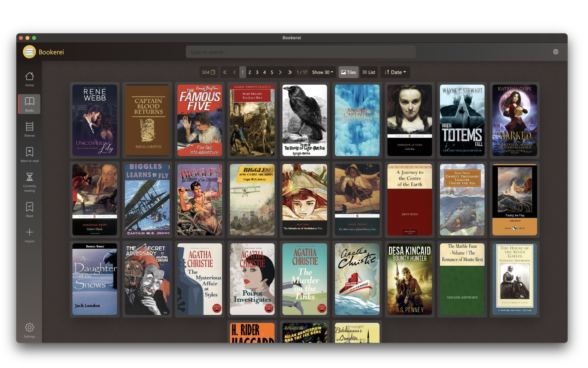Open the Sheridan Le Fanu Uncle Silas cover
This screenshot has height=368, width=588.
click(x=410, y=120)
